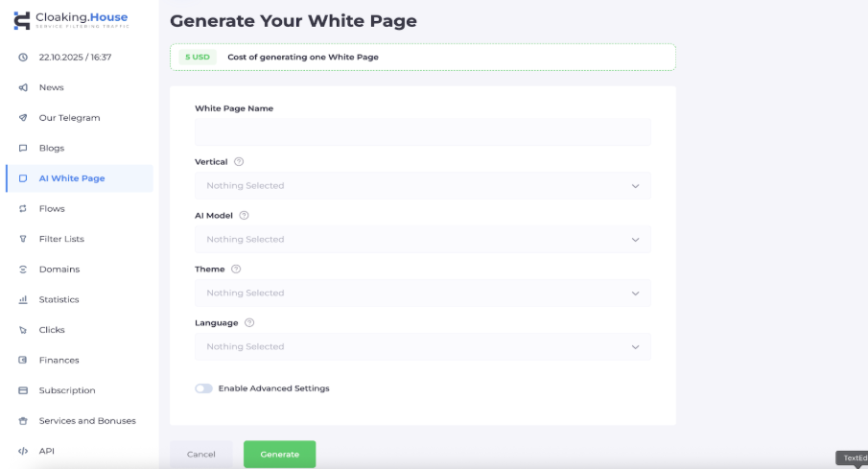Image resolution: width=868 pixels, height=469 pixels.
Task: Click the Filter Lists funnel icon
Action: [23, 239]
